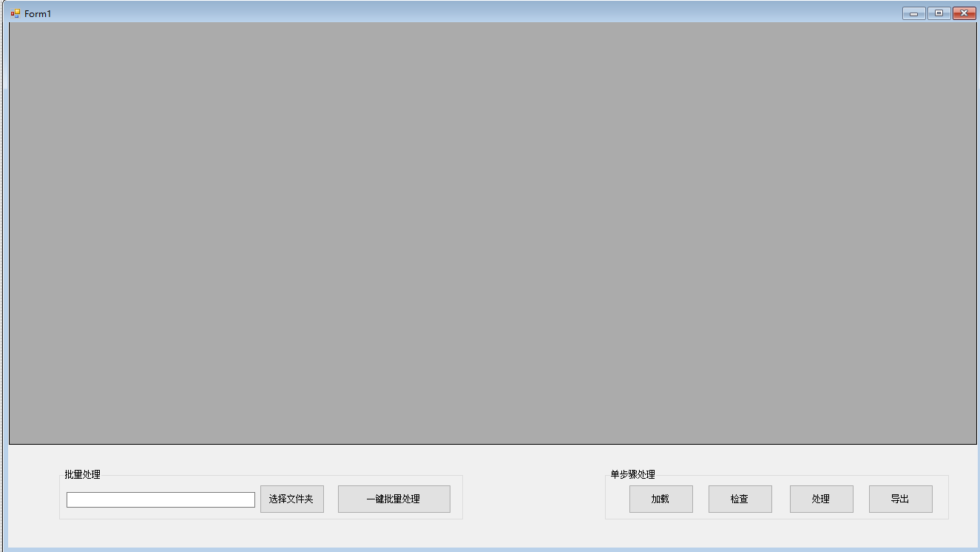Export results with 导出 button
Screen dimensions: 980x552
coord(901,499)
